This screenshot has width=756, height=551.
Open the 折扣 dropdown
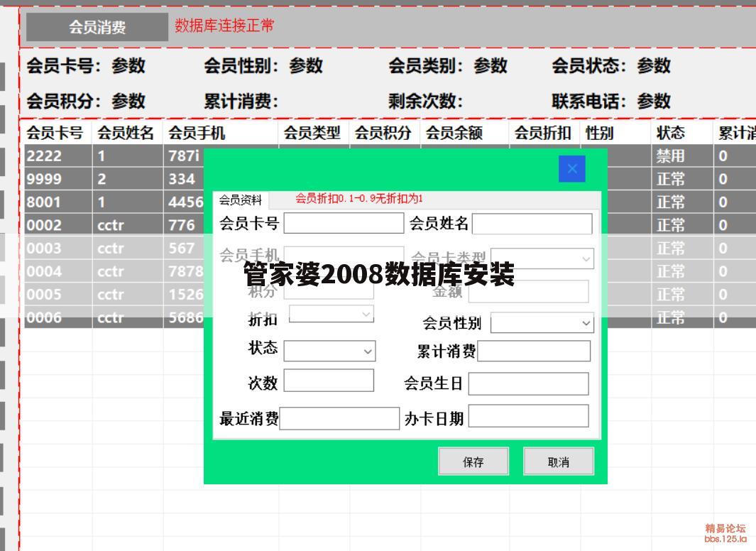[x=332, y=314]
